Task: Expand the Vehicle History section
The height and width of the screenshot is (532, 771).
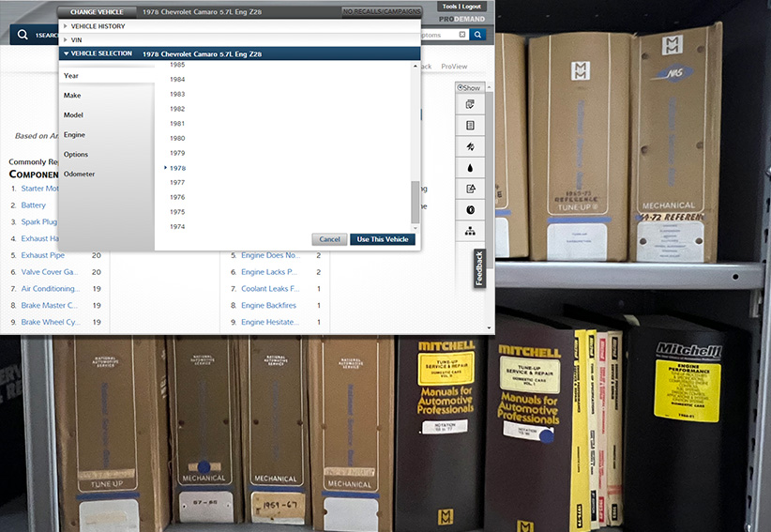Action: pos(98,26)
